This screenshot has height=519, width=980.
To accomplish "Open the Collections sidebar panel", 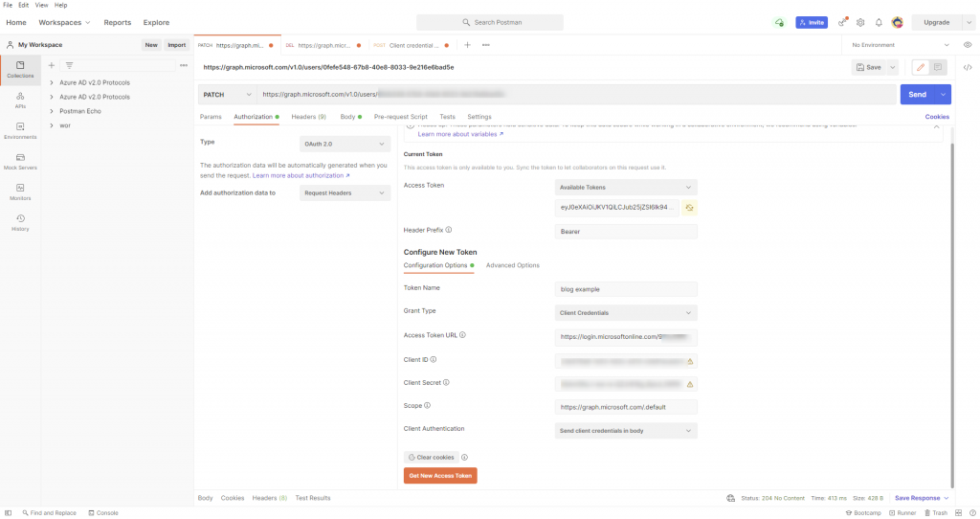I will point(20,69).
